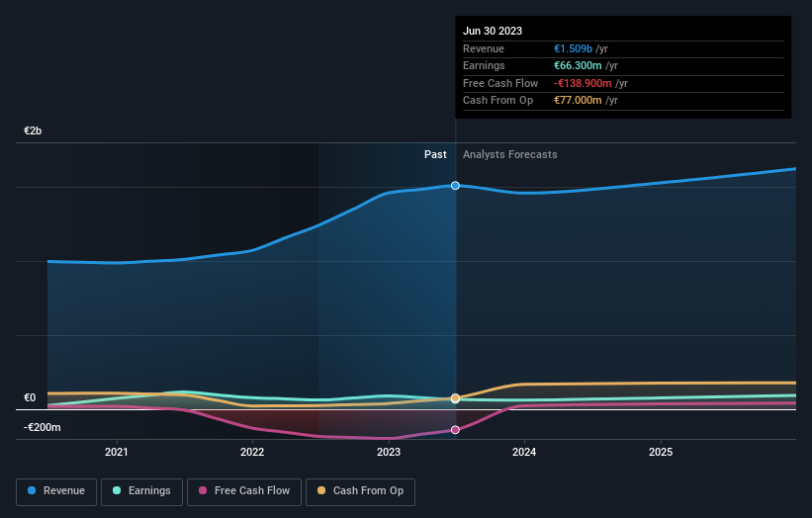The image size is (812, 518).
Task: Click the Earnings row label in tooltip
Action: [x=484, y=65]
